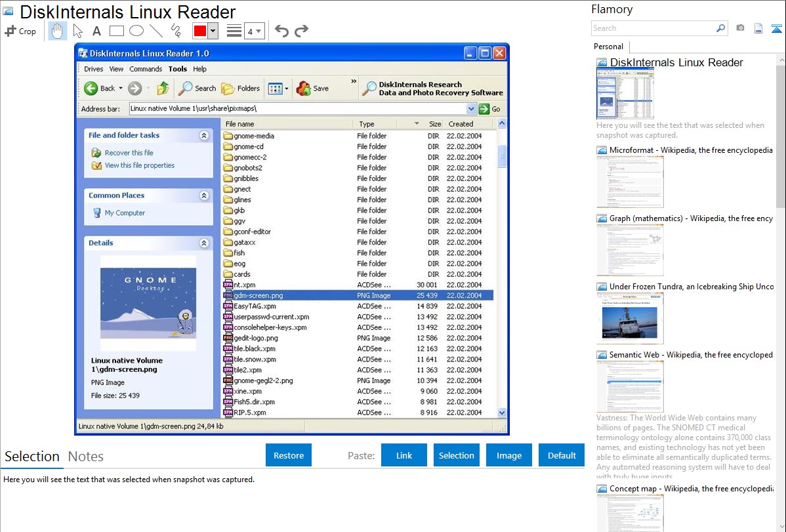Open the address bar dropdown arrow
This screenshot has width=786, height=532.
click(x=470, y=109)
